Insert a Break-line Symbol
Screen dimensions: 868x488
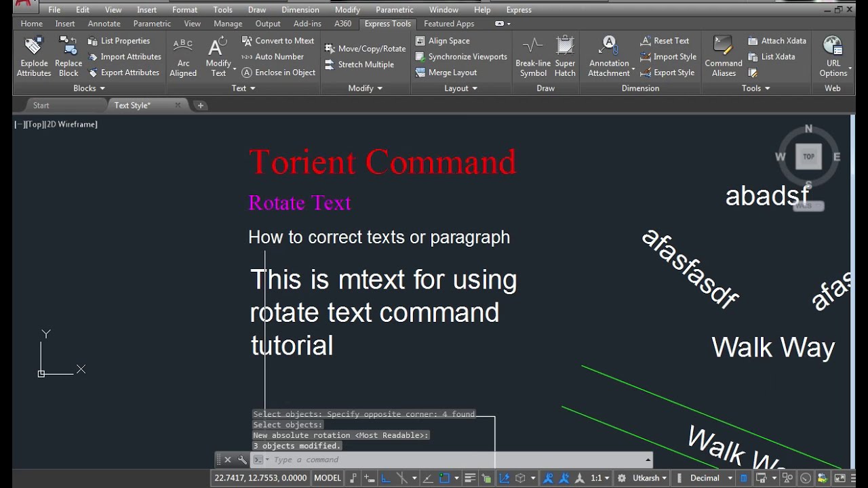tap(533, 57)
